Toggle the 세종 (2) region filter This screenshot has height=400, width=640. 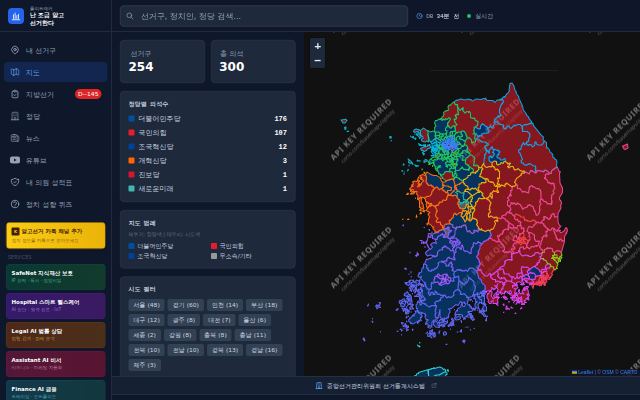[144, 335]
